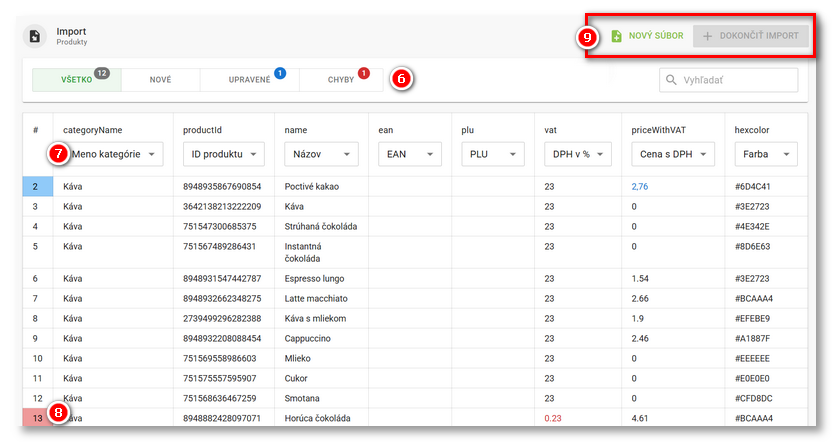832x442 pixels.
Task: Click price value 4.61
Action: [640, 418]
